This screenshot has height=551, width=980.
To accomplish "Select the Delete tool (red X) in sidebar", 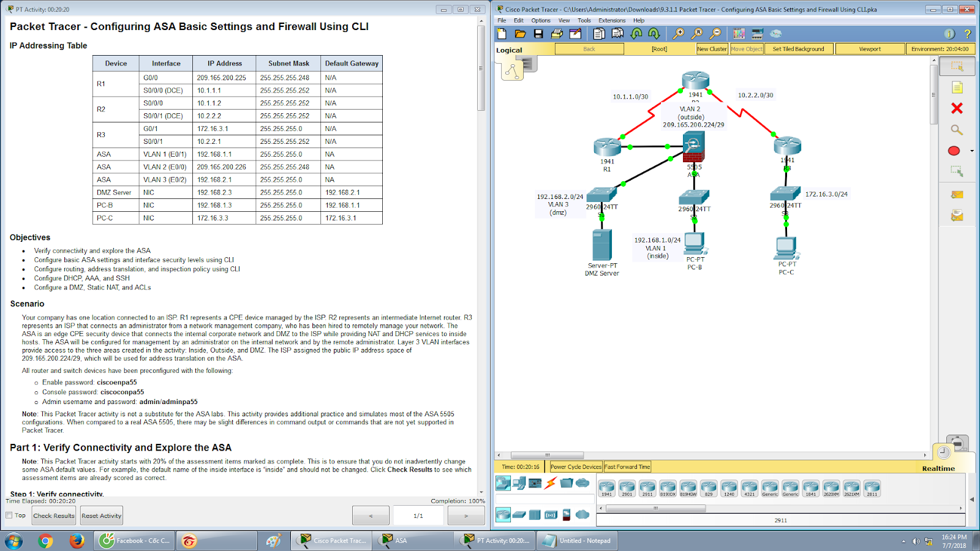I will click(x=957, y=108).
